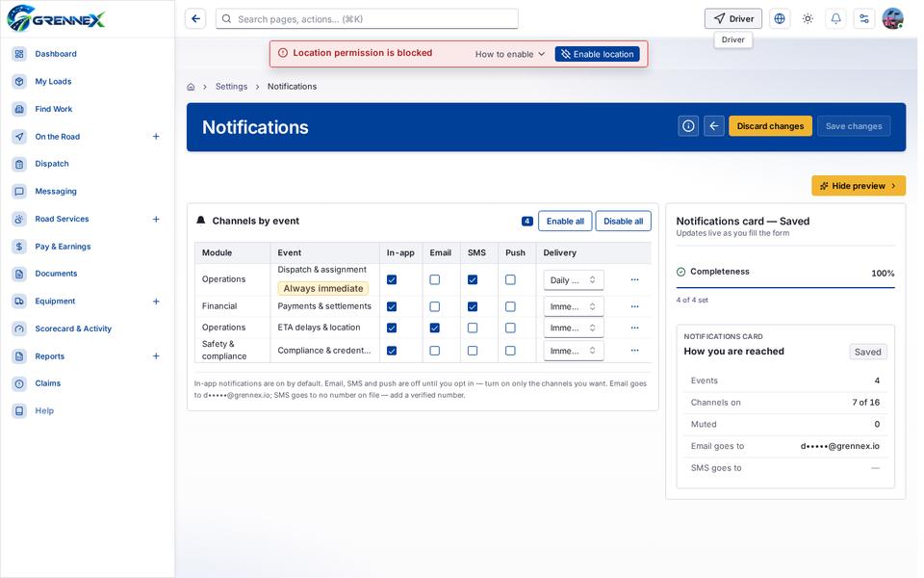Screen dimensions: 924x578
Task: Open Delivery dropdown for Compliance & credentials
Action: tap(574, 351)
